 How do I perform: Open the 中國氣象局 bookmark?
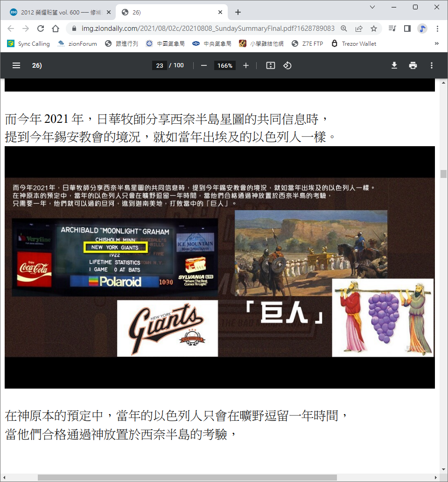click(165, 43)
